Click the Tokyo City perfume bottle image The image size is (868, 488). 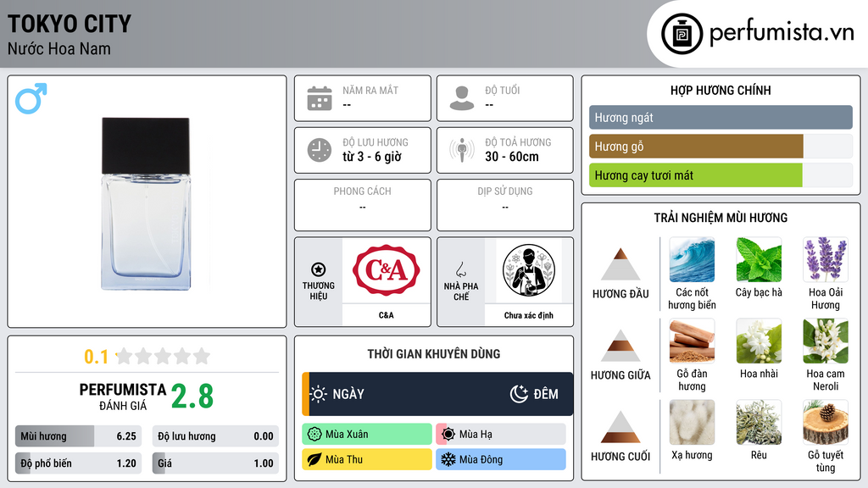pyautogui.click(x=146, y=203)
